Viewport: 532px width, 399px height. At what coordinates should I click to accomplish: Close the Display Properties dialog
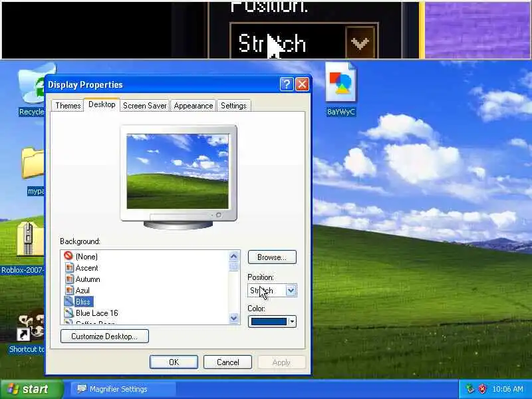pos(302,84)
